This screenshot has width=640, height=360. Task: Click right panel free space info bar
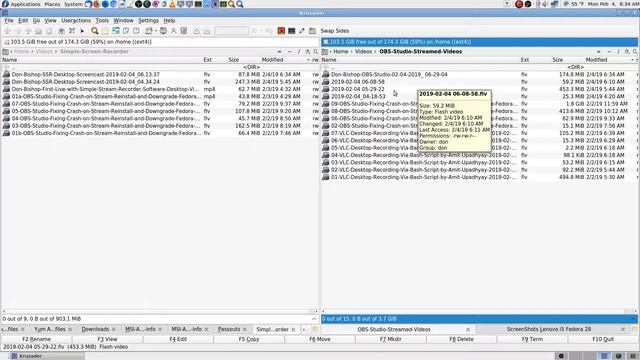pos(479,42)
